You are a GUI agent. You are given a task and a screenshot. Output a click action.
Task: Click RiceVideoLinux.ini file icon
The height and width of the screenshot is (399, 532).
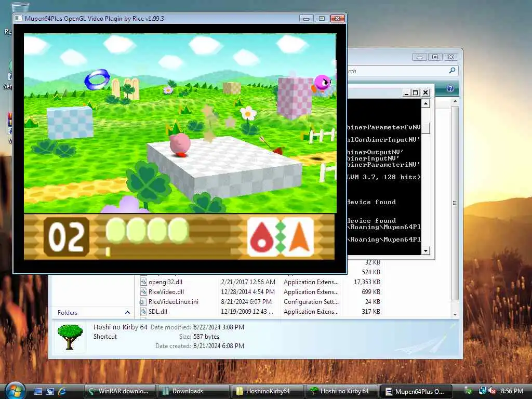point(143,302)
